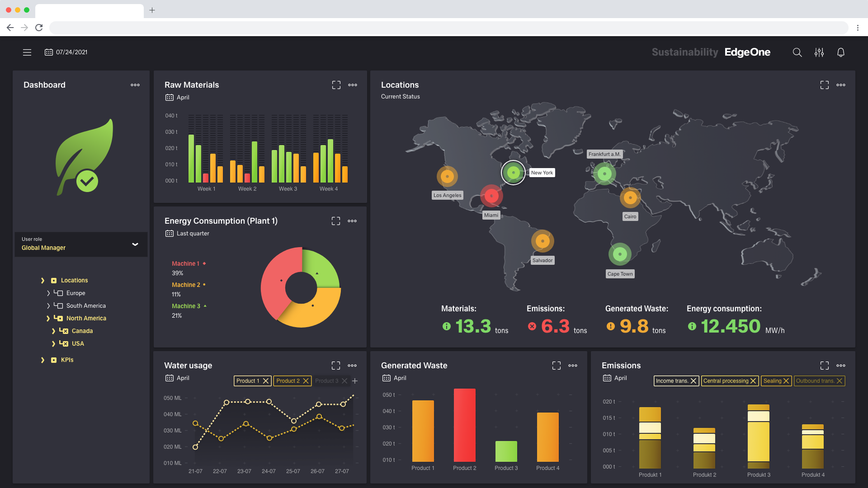Maximize the Generated Waste panel
The height and width of the screenshot is (488, 868).
[556, 366]
